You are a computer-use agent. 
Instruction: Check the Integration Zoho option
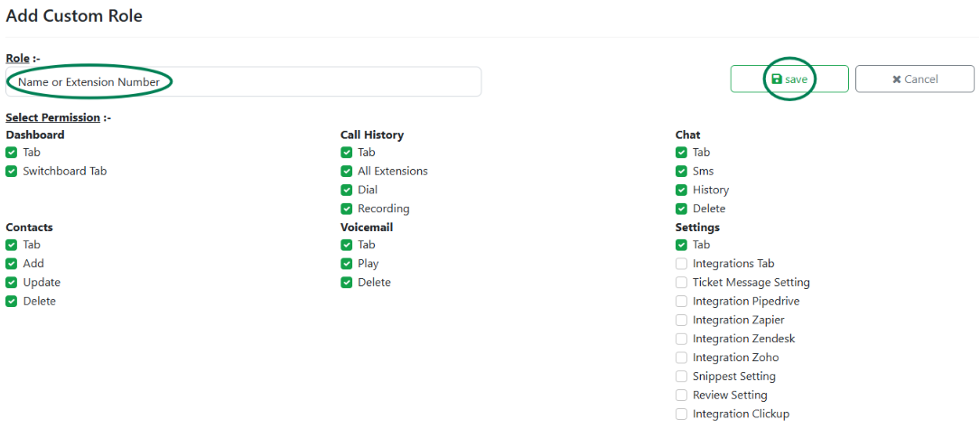[681, 358]
